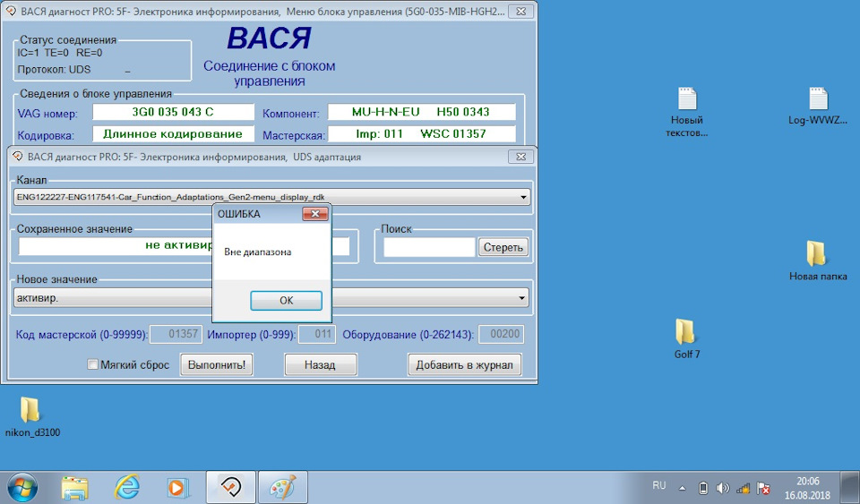Close the UDS адаптация window

tap(520, 157)
